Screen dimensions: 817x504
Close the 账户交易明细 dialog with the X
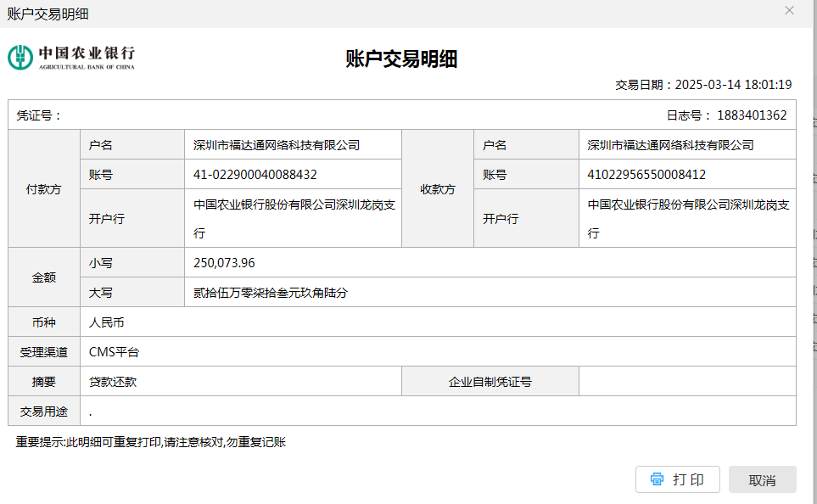click(x=789, y=11)
